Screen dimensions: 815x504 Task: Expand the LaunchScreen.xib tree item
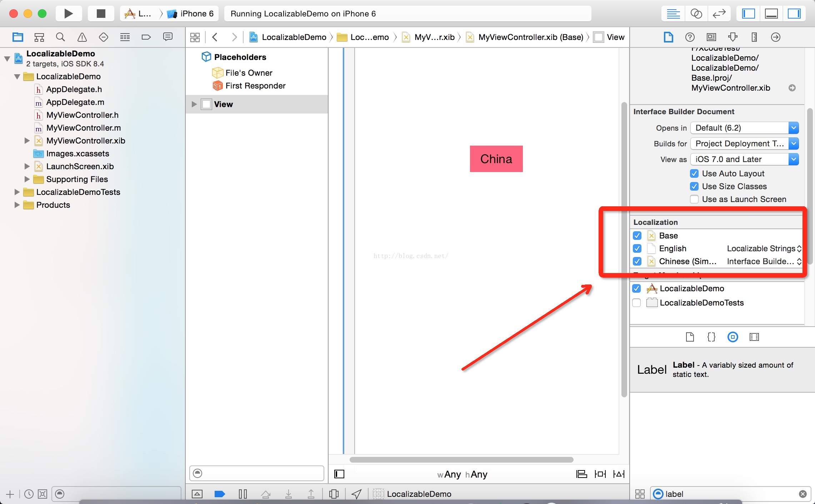point(27,166)
